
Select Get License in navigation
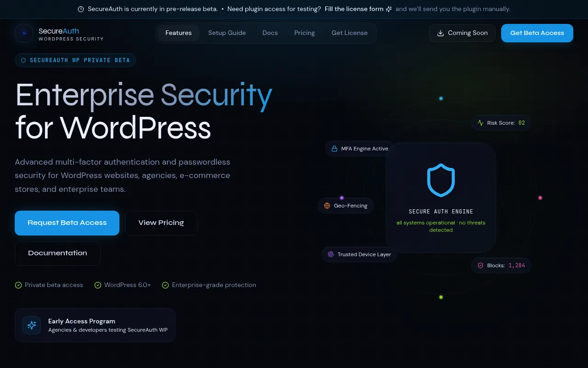click(x=350, y=33)
